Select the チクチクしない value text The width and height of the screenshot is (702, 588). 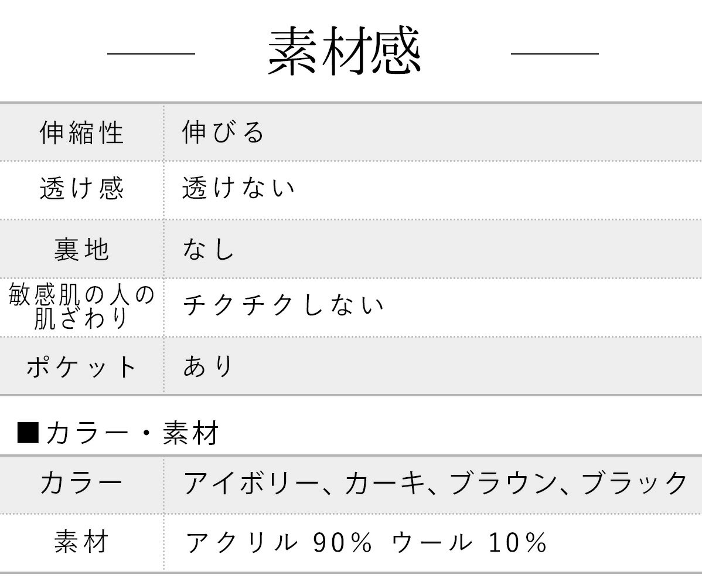(x=284, y=306)
